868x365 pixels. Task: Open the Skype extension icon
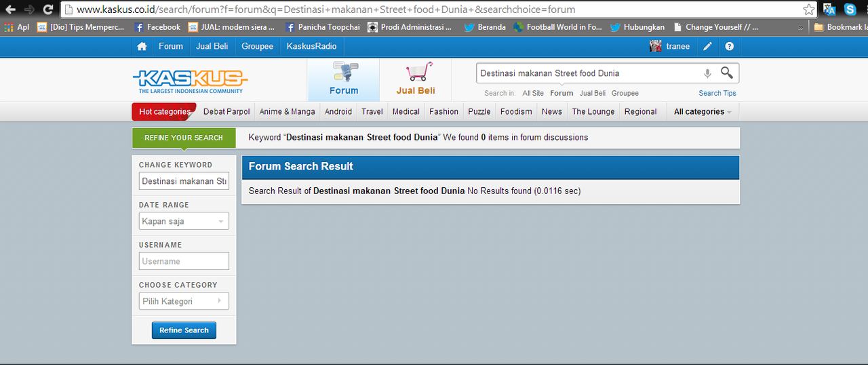(850, 9)
